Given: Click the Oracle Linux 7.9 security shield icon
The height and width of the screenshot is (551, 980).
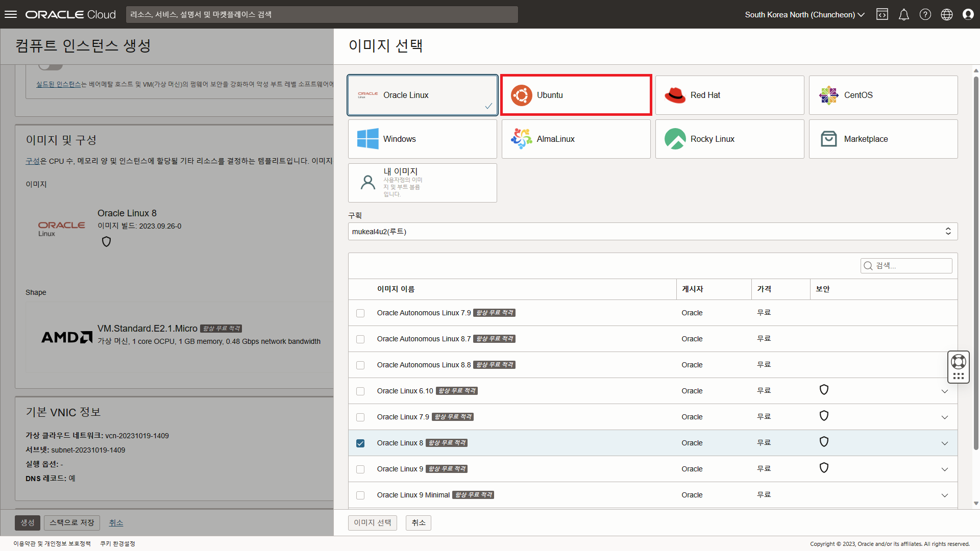Looking at the screenshot, I should [823, 416].
